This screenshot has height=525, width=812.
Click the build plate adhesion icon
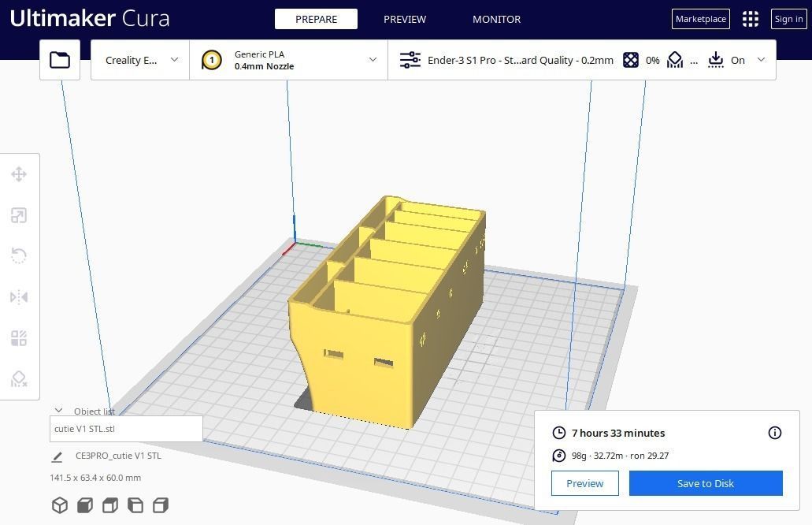pyautogui.click(x=716, y=60)
